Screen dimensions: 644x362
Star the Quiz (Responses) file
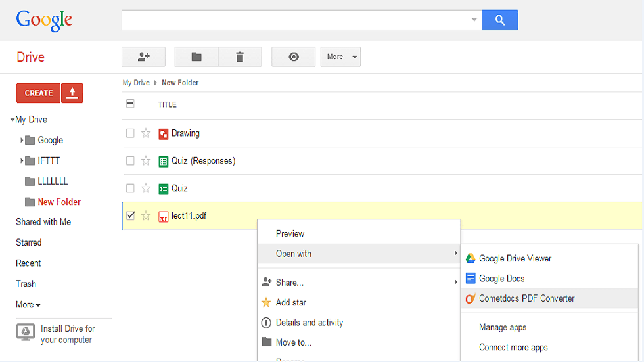tap(146, 161)
